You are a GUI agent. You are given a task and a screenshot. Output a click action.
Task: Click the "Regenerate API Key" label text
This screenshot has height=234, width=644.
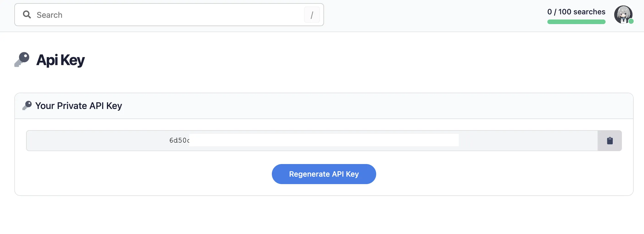point(324,174)
